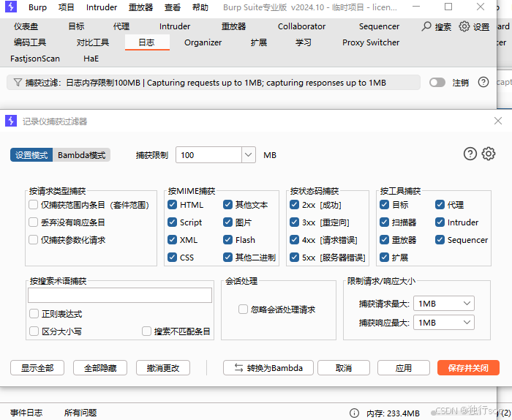The width and height of the screenshot is (512, 420).
Task: Select Bambda模式 mode
Action: click(x=82, y=155)
